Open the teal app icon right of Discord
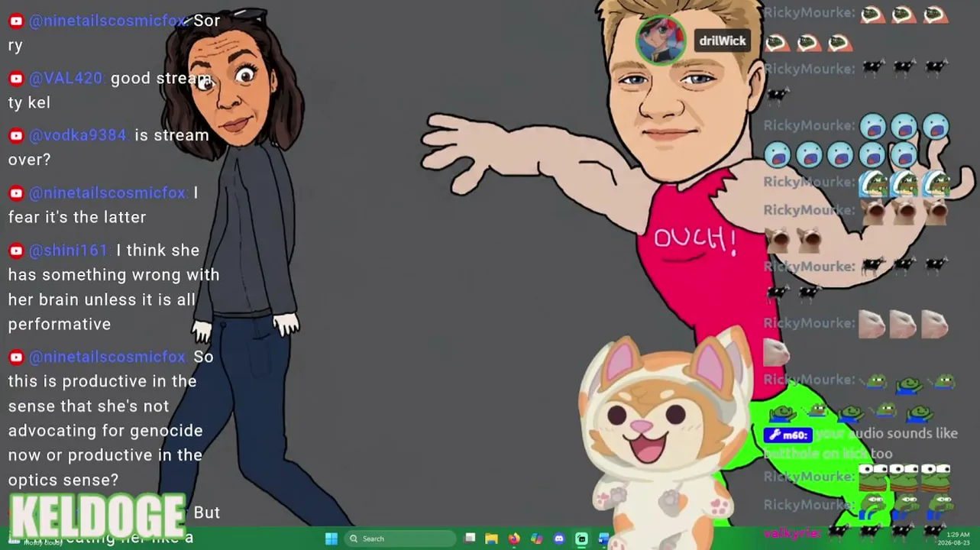Viewport: 980px width, 550px height. (x=581, y=539)
